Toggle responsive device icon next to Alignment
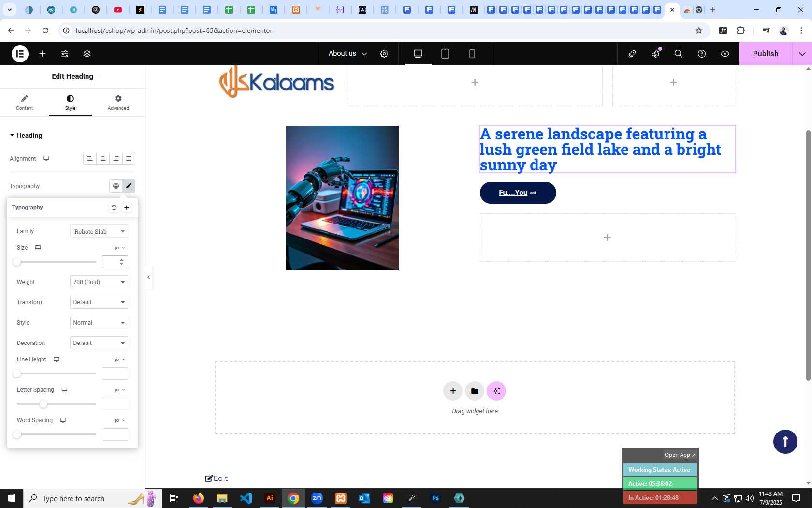This screenshot has height=508, width=812. click(46, 158)
